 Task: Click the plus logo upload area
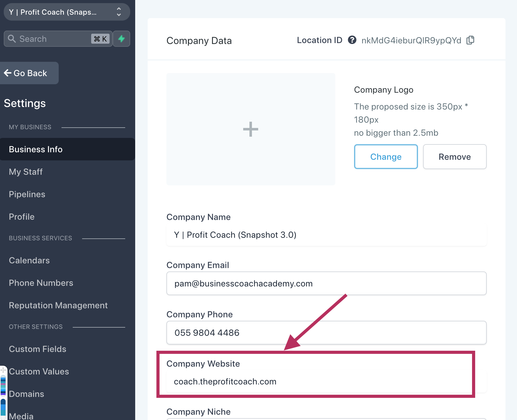point(251,129)
